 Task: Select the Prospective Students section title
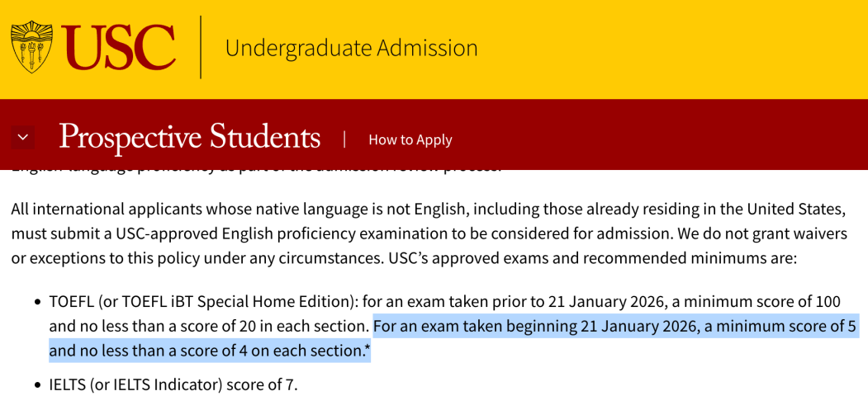[189, 138]
